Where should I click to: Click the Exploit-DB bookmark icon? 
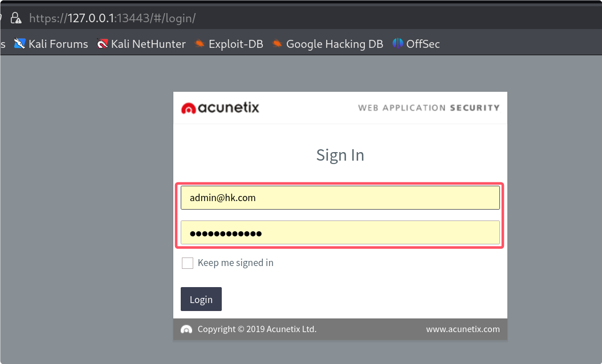tap(200, 44)
